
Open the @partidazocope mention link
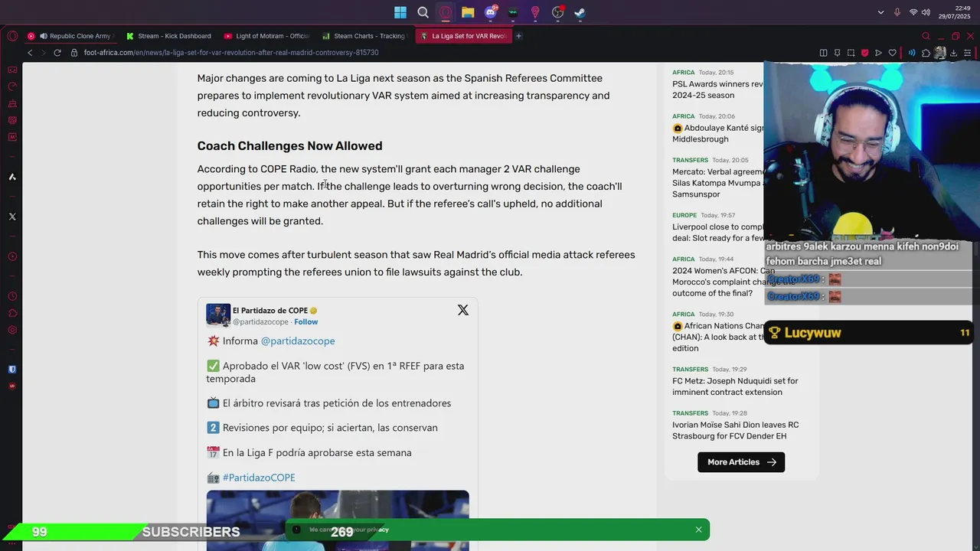pyautogui.click(x=298, y=341)
